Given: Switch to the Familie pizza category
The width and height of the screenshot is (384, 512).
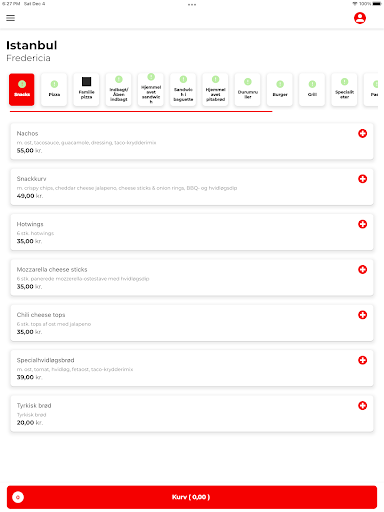Looking at the screenshot, I should tap(86, 89).
